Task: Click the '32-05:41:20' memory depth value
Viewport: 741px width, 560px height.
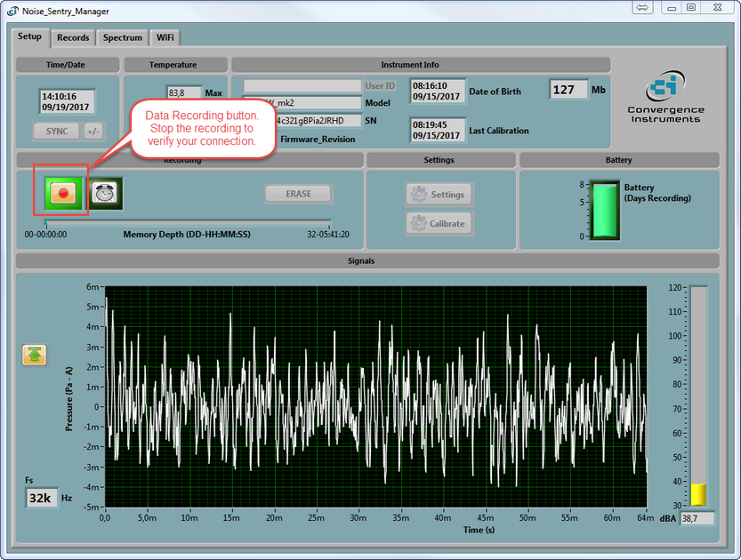Action: 328,234
